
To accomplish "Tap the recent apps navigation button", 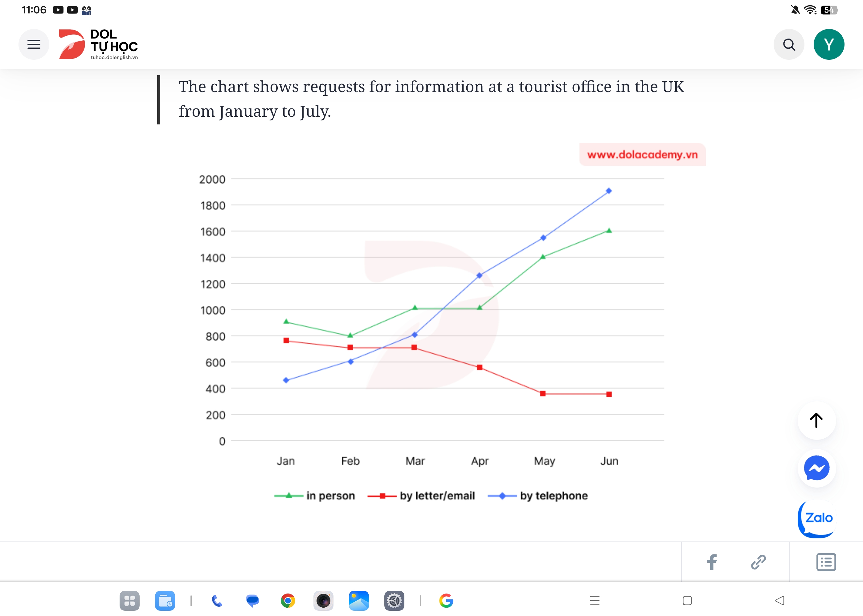I will (594, 601).
